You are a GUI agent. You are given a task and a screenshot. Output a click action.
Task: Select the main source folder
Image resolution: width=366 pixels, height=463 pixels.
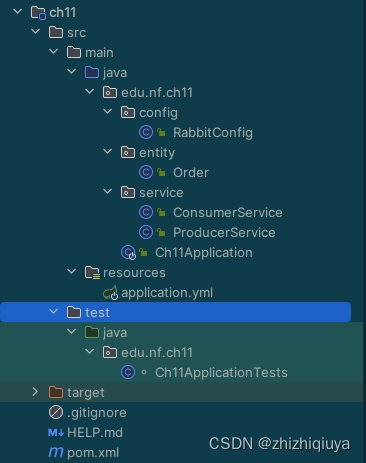[x=99, y=53]
